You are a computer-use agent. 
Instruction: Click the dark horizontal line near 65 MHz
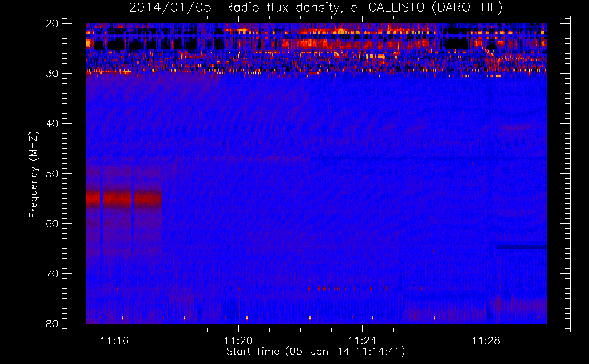click(x=522, y=247)
